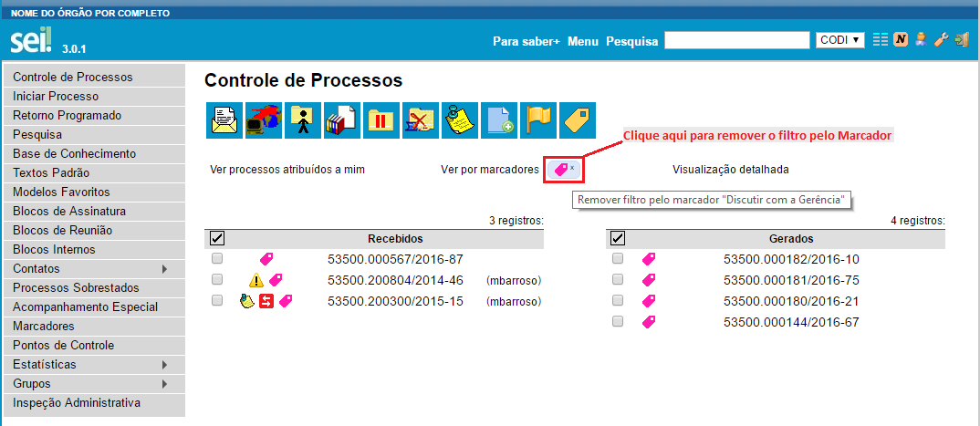Click (mbarroso) beside 53500.200804/2014-46

tap(513, 281)
